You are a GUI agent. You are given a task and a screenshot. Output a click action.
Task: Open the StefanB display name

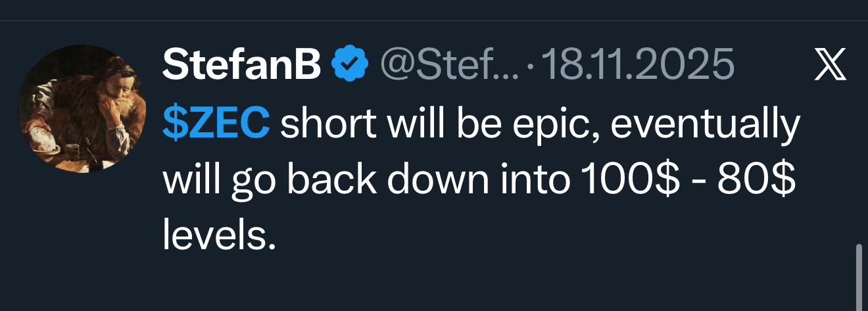coord(242,65)
